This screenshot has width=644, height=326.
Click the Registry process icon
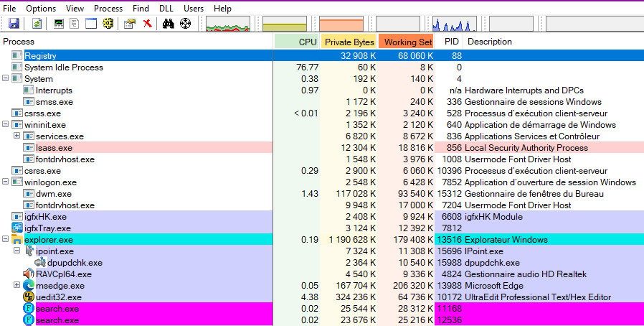pos(16,55)
